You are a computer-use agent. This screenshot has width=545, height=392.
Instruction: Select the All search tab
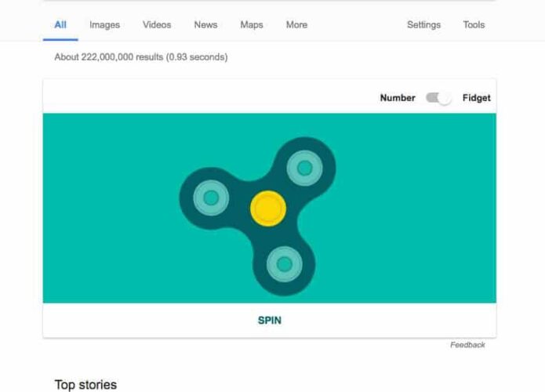60,25
